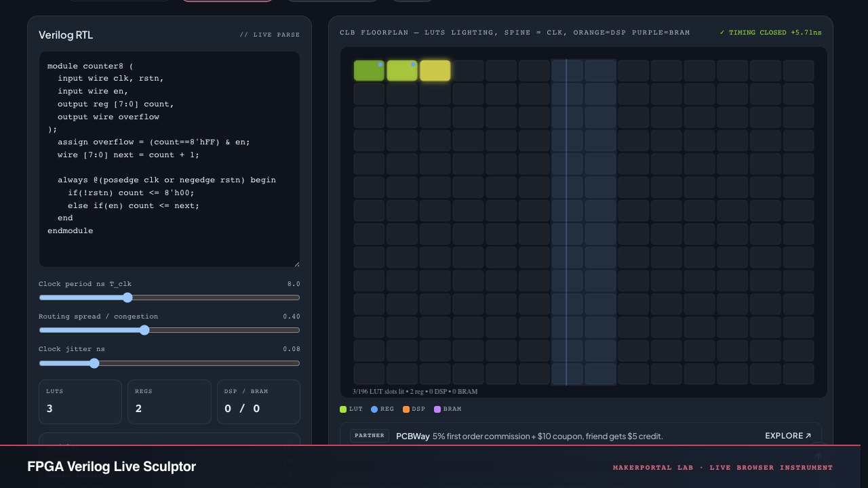The height and width of the screenshot is (488, 868).
Task: Click the orange DSP legend swatch
Action: click(x=406, y=409)
